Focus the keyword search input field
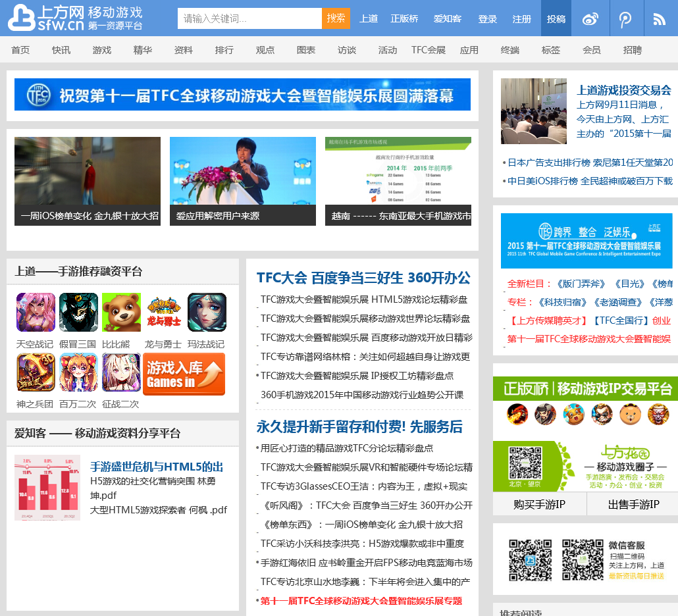 pos(249,18)
